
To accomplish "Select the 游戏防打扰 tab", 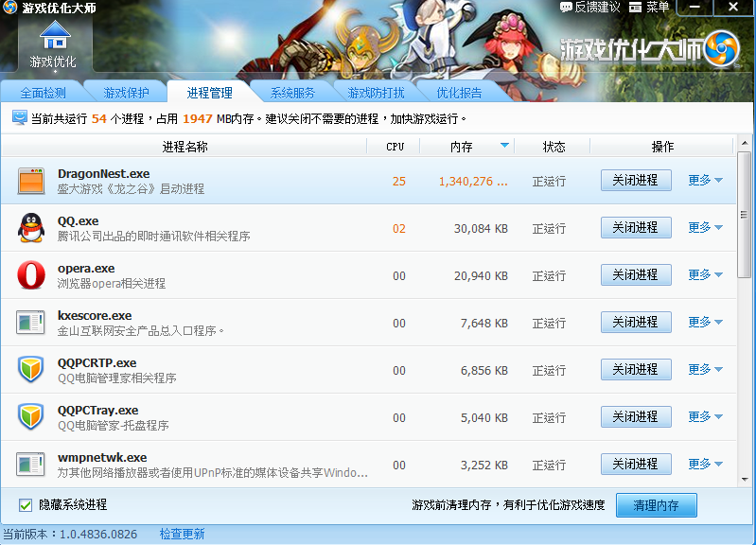I will pyautogui.click(x=376, y=93).
